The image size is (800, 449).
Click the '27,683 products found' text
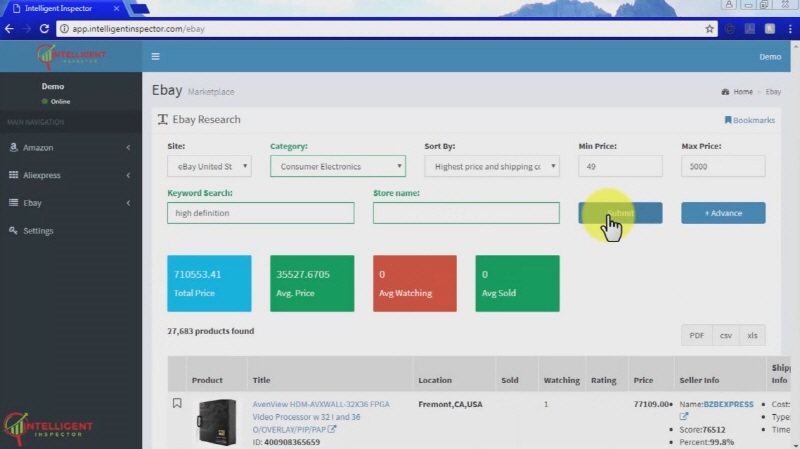coord(211,331)
